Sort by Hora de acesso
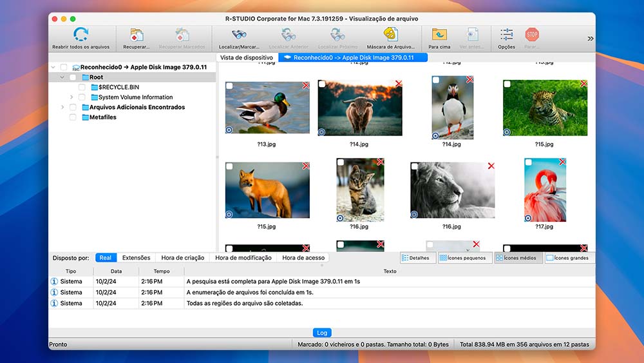Image resolution: width=644 pixels, height=363 pixels. click(x=303, y=258)
